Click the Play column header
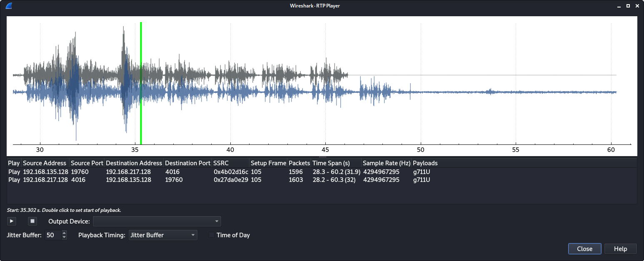Image resolution: width=644 pixels, height=261 pixels. pos(14,163)
